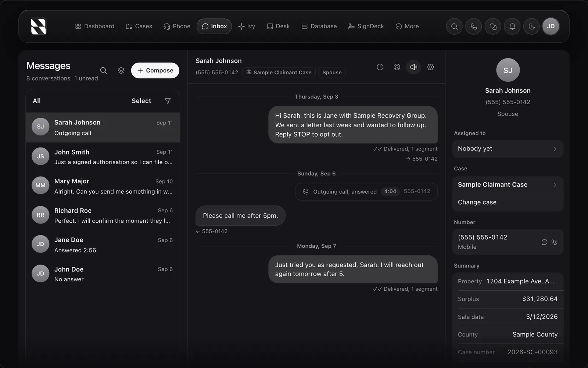Click the Compose button
The image size is (588, 368).
[155, 70]
